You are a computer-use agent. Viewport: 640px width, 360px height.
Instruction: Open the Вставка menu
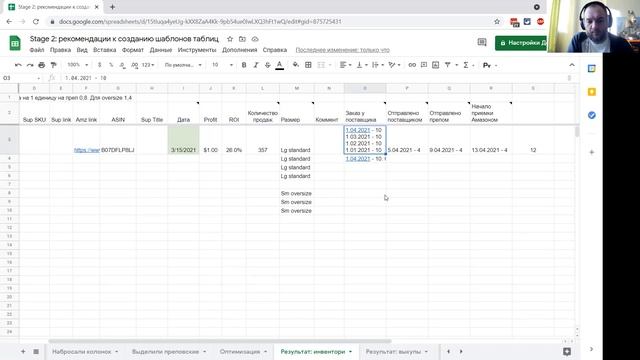(x=104, y=50)
